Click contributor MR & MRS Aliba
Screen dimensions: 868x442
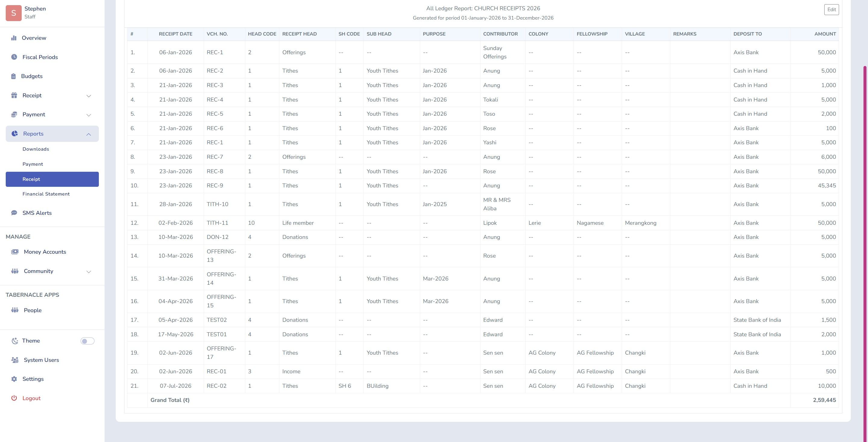tap(497, 204)
